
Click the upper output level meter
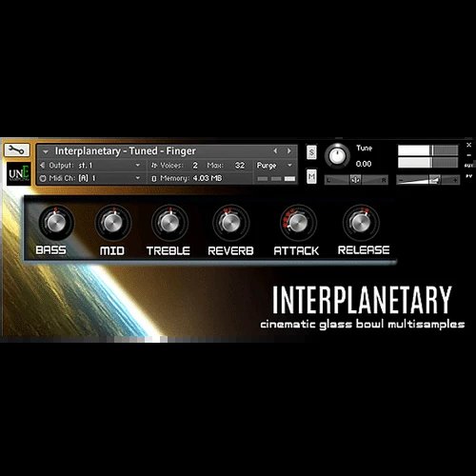click(428, 150)
